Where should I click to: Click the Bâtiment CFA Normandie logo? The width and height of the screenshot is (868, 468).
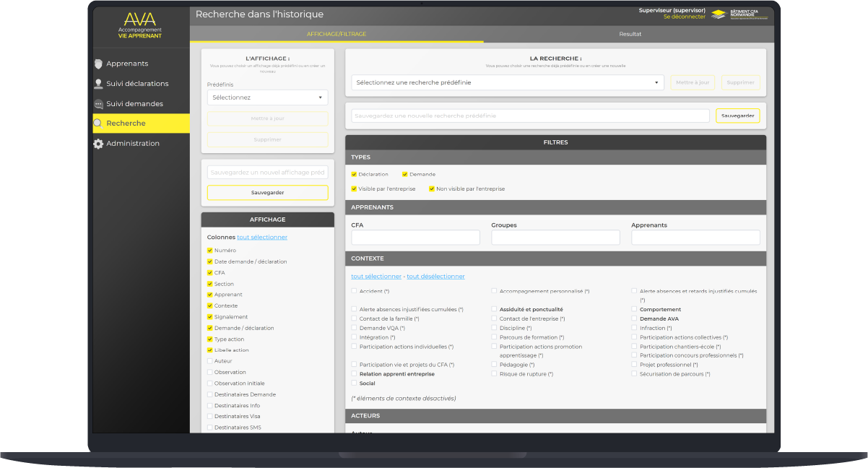click(x=739, y=14)
